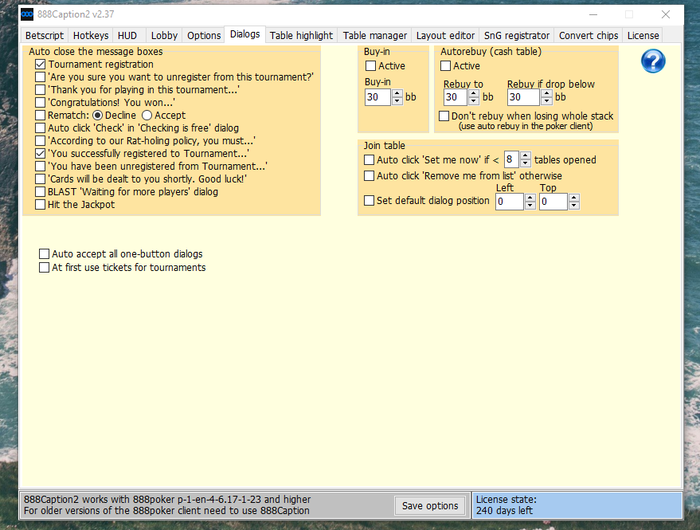This screenshot has height=530, width=700.
Task: Go to the Options tab
Action: tap(204, 36)
